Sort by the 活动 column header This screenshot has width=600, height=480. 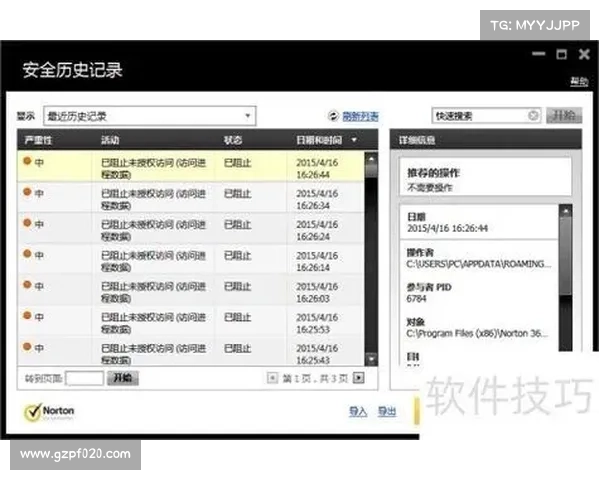[x=110, y=140]
